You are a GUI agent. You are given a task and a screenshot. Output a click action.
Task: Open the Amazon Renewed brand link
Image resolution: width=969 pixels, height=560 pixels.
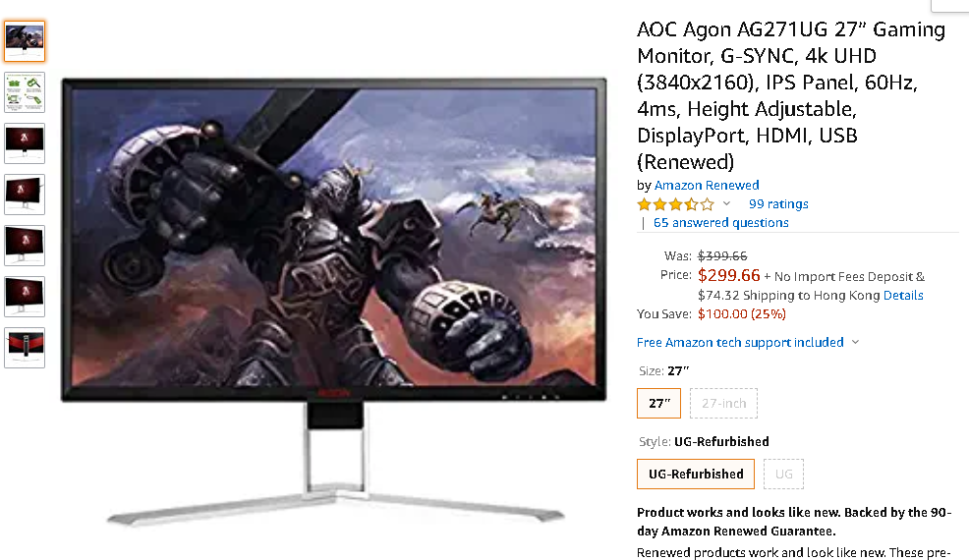coord(707,186)
